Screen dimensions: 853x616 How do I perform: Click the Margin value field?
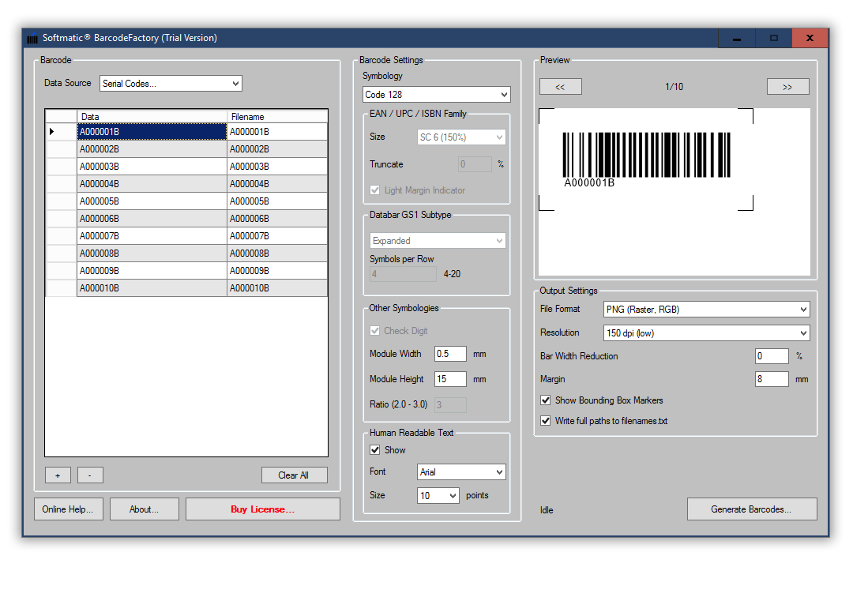click(772, 379)
